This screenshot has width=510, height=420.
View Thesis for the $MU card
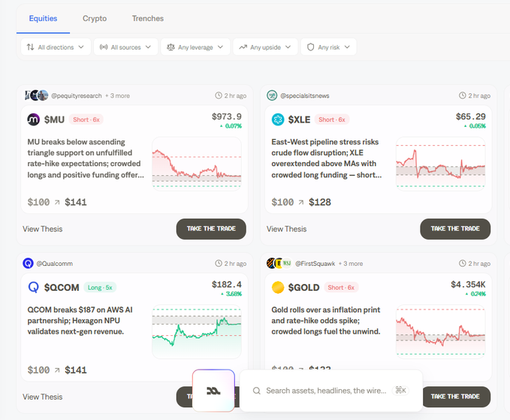43,229
